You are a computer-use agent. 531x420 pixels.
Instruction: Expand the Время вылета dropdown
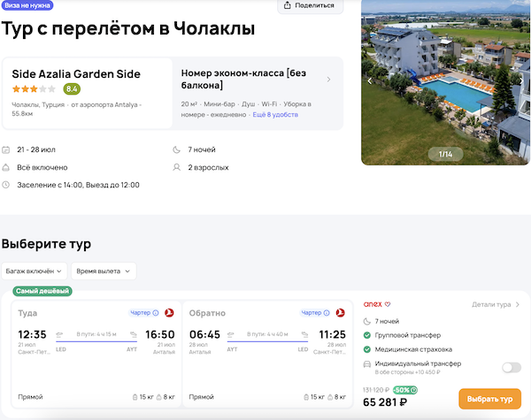pyautogui.click(x=104, y=271)
